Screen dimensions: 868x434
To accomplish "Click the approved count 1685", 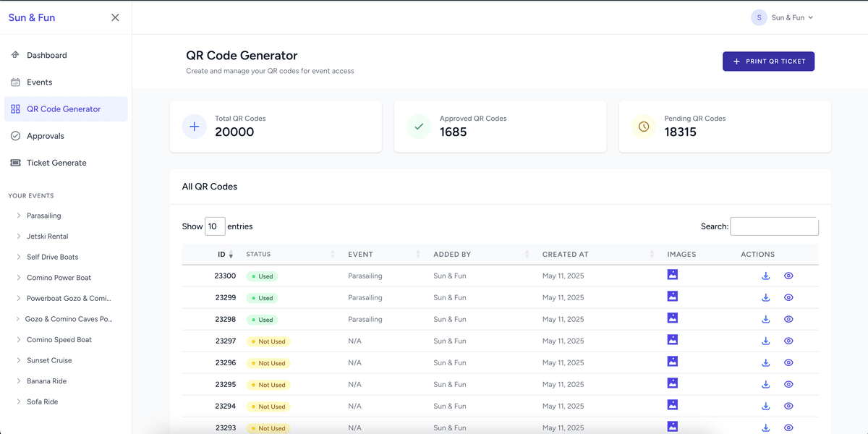I will 454,132.
